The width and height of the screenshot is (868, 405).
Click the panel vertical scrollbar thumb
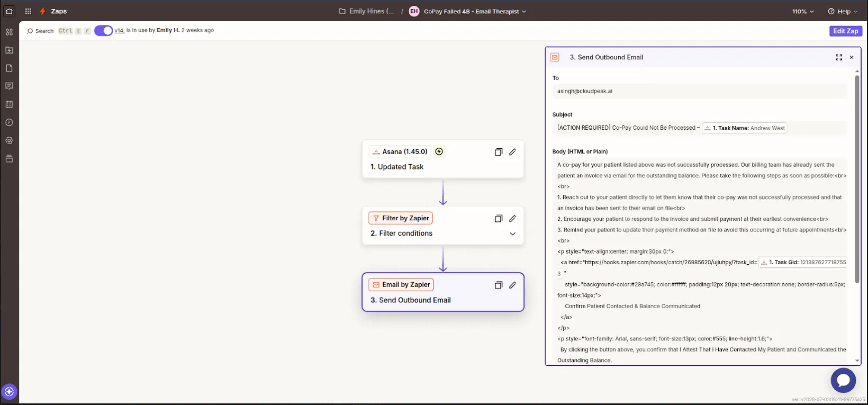click(x=857, y=179)
